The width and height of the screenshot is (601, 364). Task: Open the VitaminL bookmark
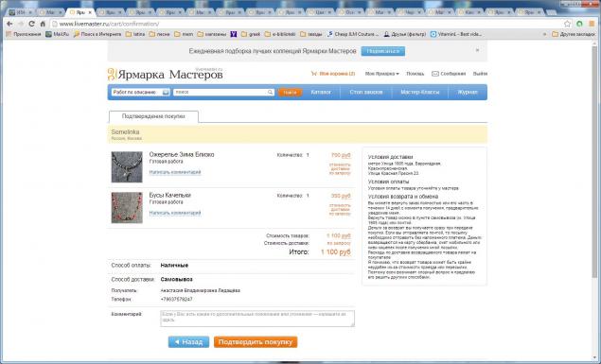tap(456, 34)
